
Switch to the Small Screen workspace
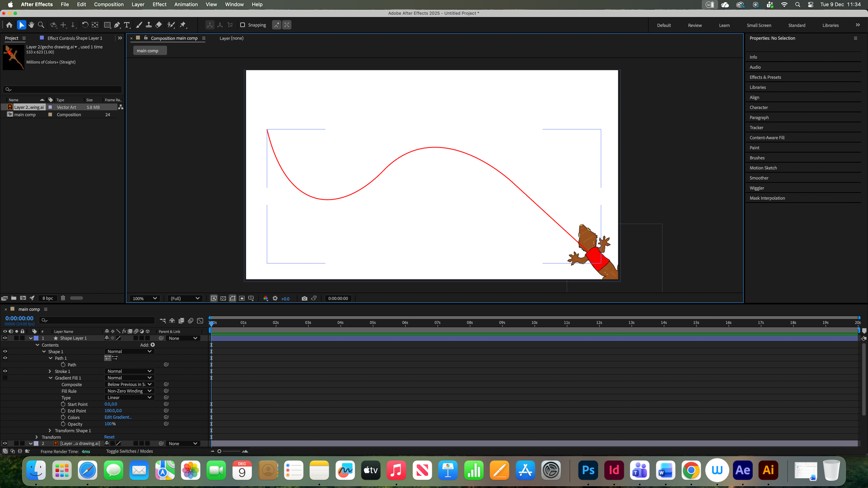[759, 25]
